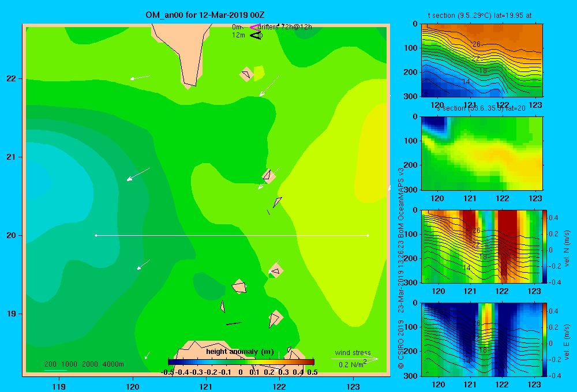Click the wind arrow near 21N 120E
577x392 pixels.
138,174
